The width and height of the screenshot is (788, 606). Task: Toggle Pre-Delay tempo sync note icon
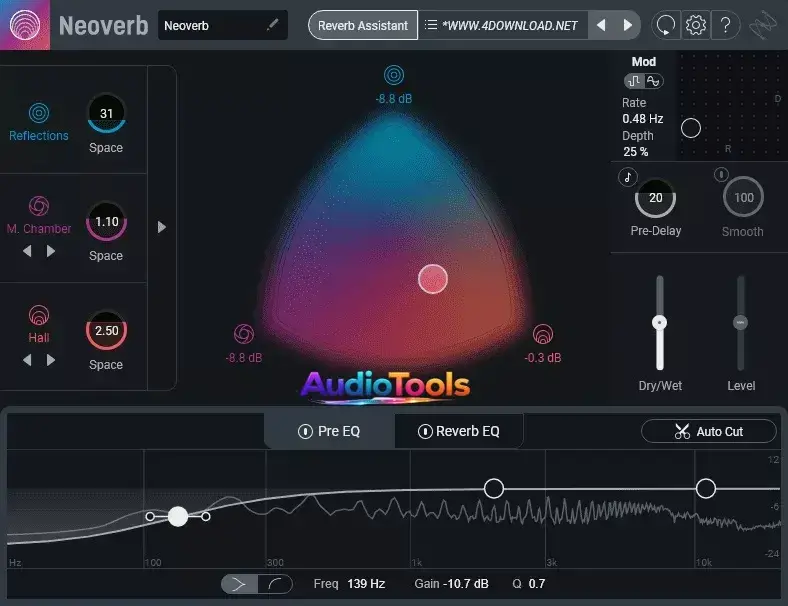pyautogui.click(x=628, y=177)
